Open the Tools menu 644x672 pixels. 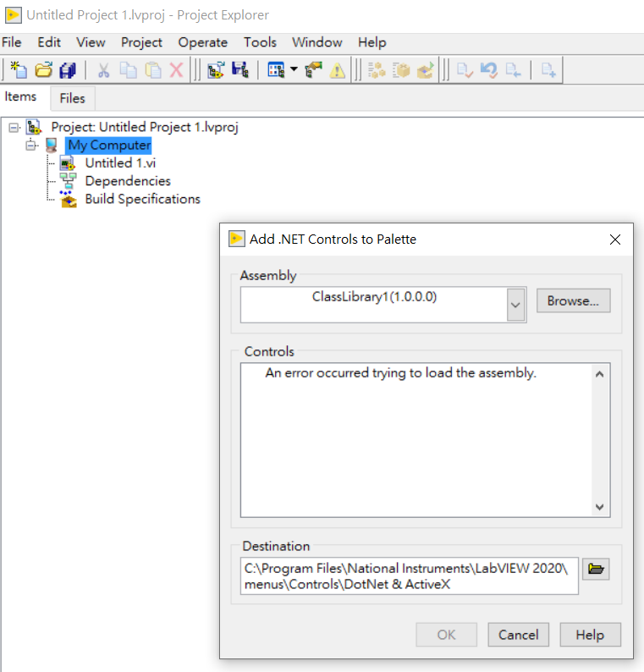pyautogui.click(x=260, y=42)
